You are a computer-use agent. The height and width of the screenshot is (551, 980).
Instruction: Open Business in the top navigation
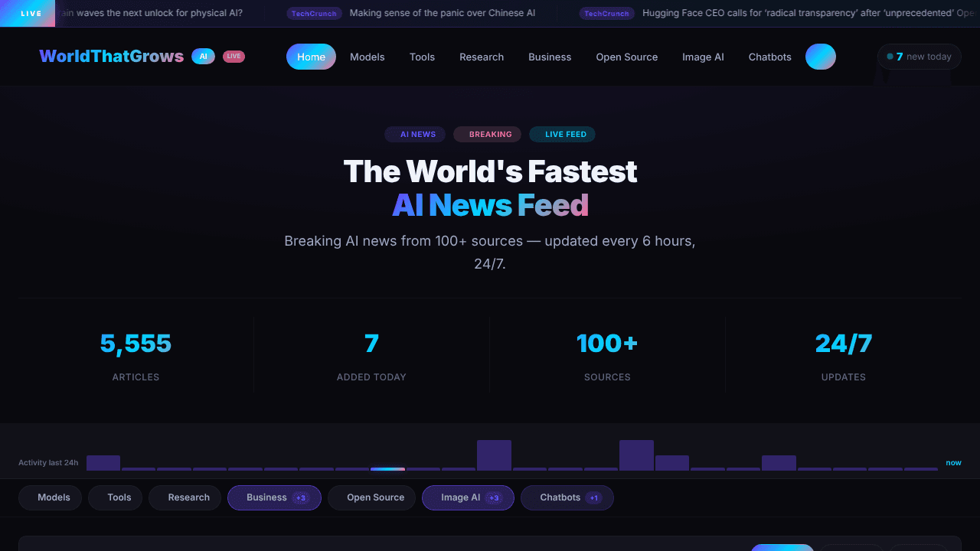point(550,57)
